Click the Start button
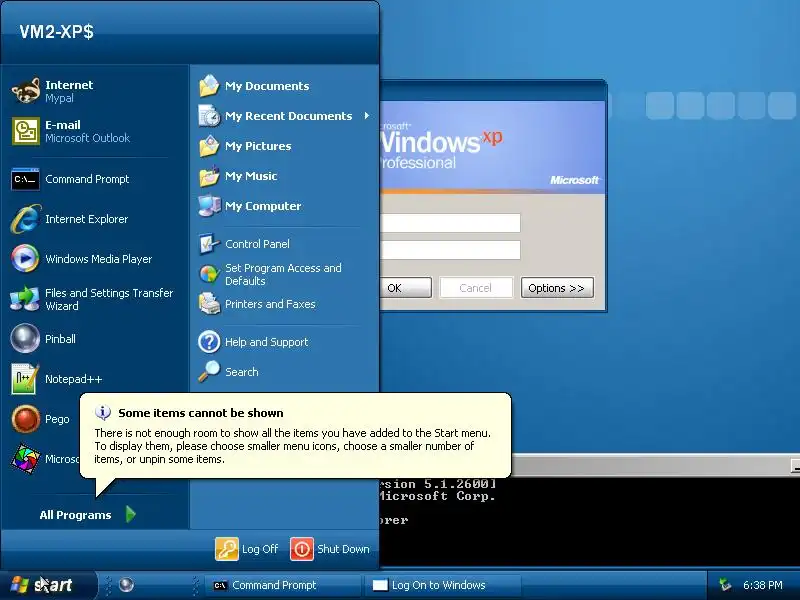 coord(48,585)
